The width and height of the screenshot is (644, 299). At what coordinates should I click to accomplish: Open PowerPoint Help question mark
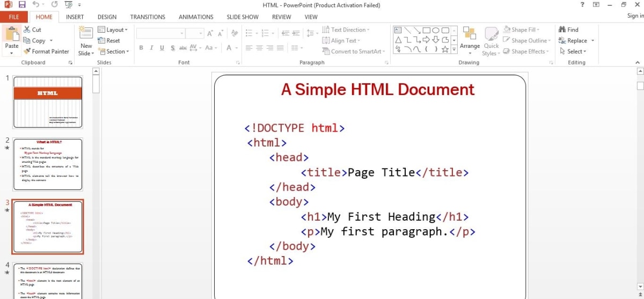(582, 5)
